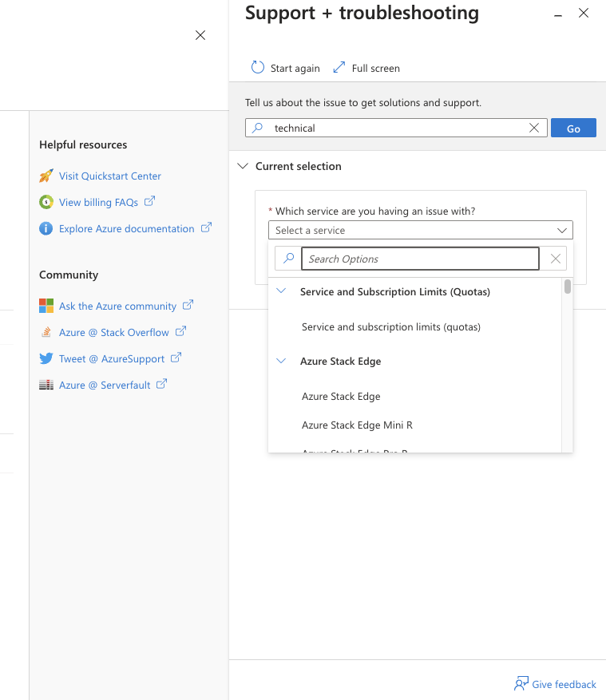Clear the Search Options field with X
606x700 pixels.
click(x=555, y=259)
